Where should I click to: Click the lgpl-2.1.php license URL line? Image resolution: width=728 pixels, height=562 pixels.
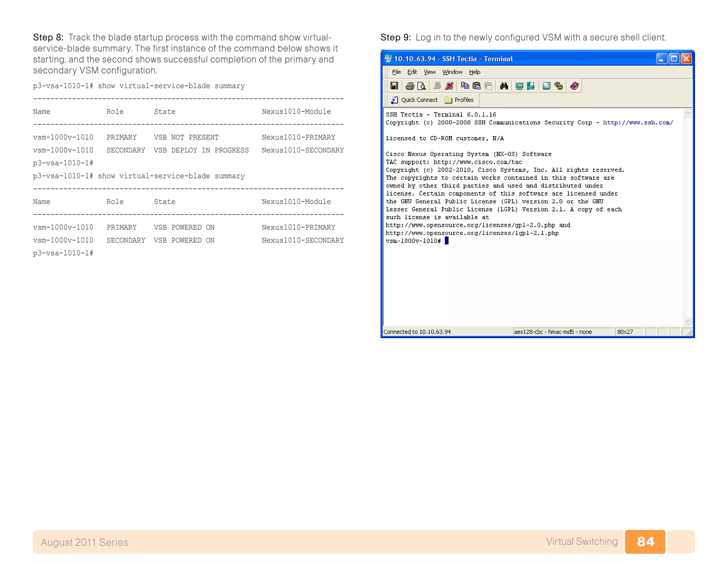(472, 233)
